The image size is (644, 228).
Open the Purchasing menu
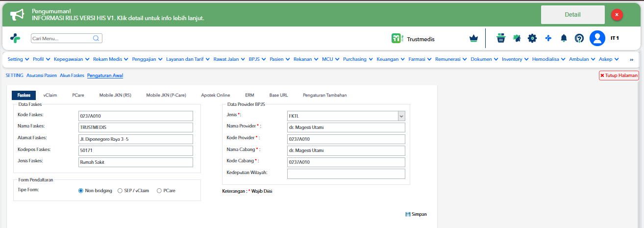pos(358,59)
